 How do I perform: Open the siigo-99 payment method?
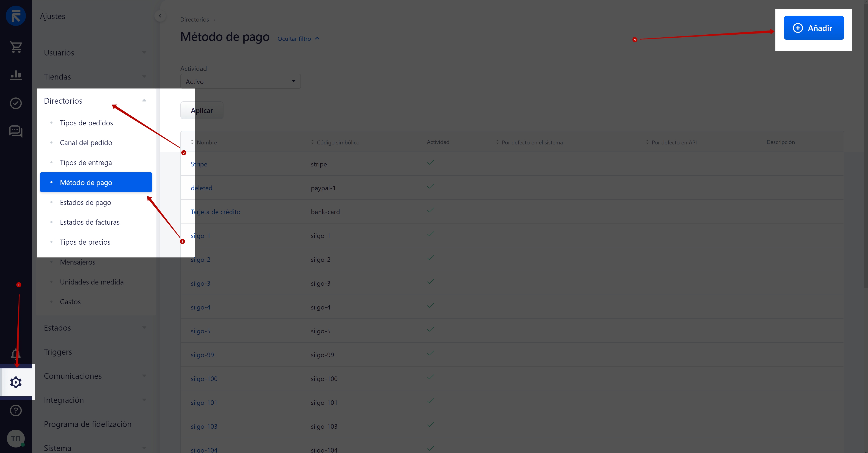202,355
